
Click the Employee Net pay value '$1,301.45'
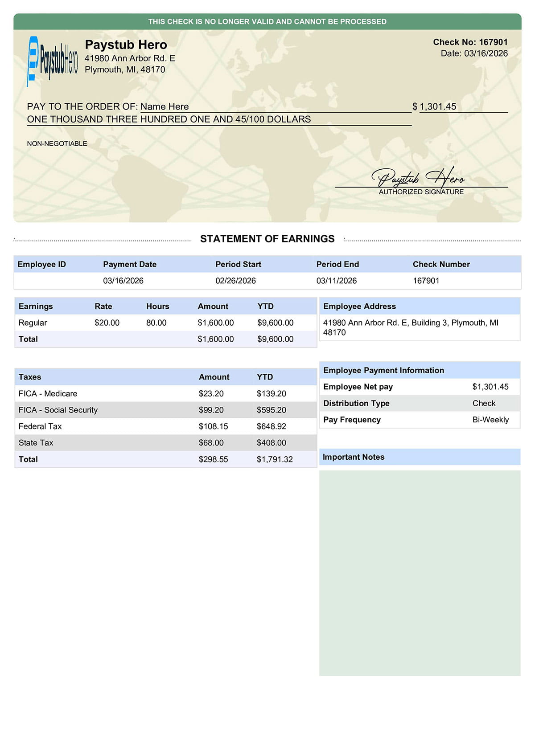[490, 387]
